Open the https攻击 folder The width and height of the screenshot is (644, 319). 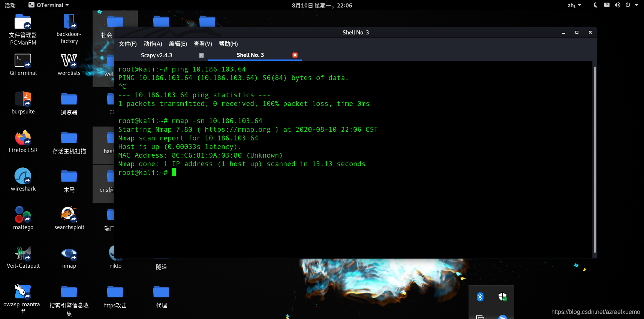[x=115, y=297]
